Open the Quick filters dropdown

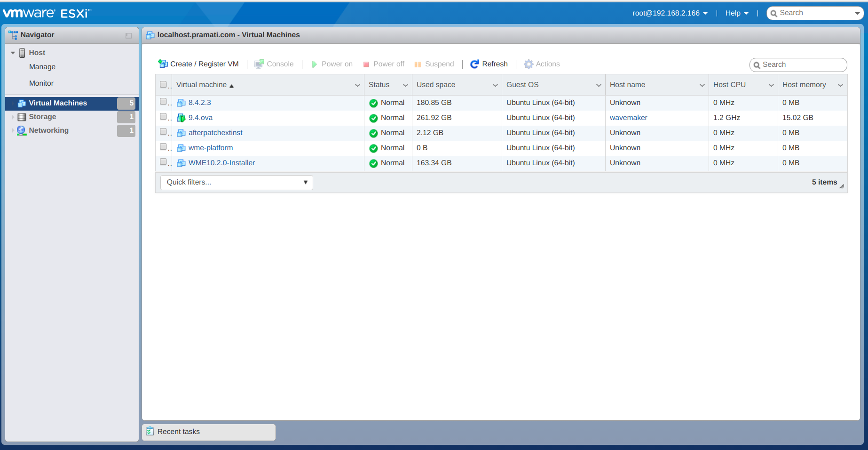click(x=237, y=182)
